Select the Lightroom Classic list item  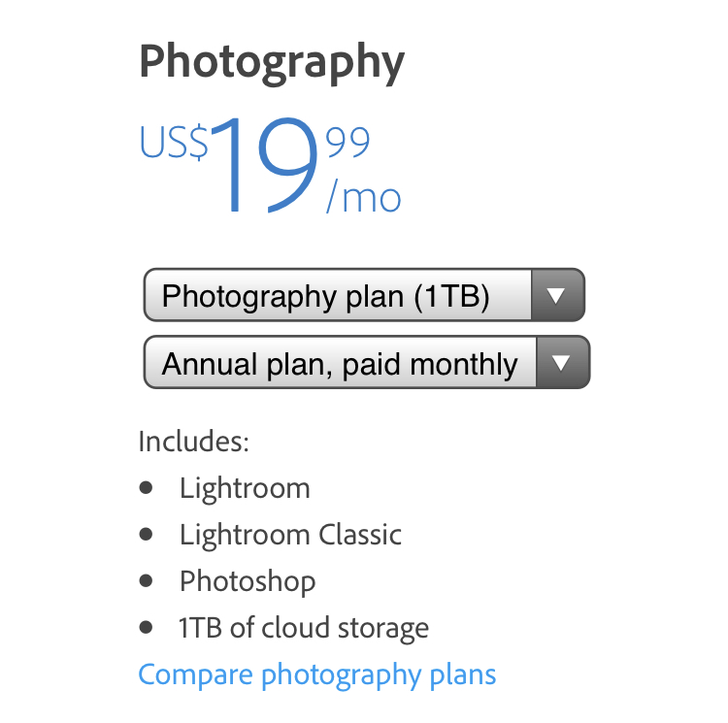click(290, 535)
